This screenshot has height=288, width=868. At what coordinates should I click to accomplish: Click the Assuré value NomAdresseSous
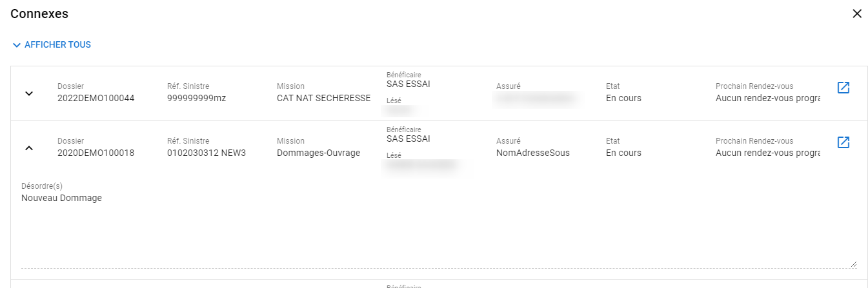pos(532,153)
